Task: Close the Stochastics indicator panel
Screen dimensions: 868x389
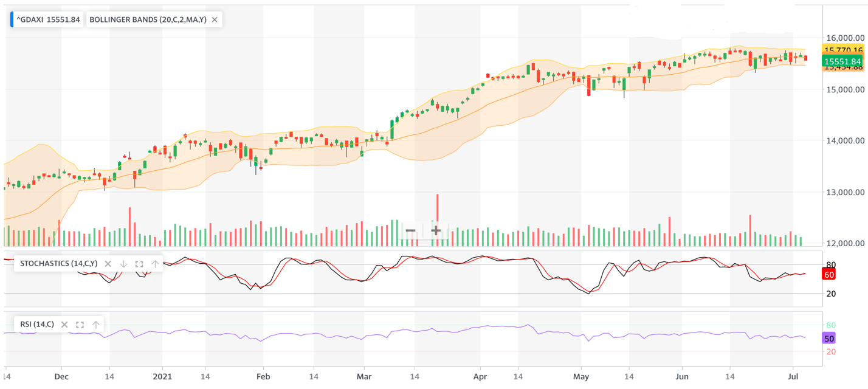Action: [x=108, y=264]
